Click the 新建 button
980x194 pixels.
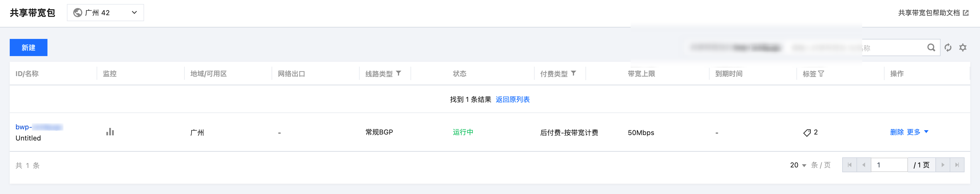pos(29,48)
